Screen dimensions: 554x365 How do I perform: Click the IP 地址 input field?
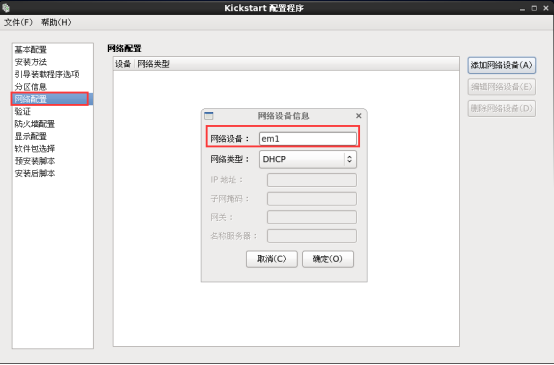pos(312,180)
